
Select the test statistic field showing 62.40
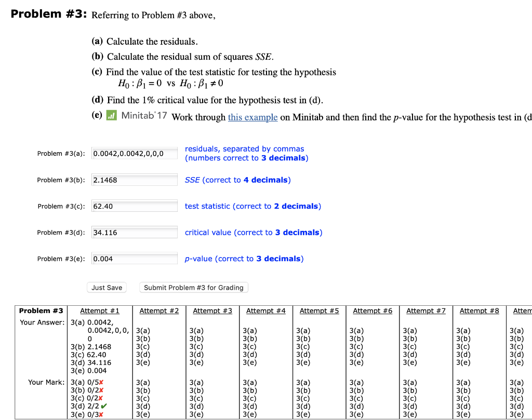click(x=134, y=206)
